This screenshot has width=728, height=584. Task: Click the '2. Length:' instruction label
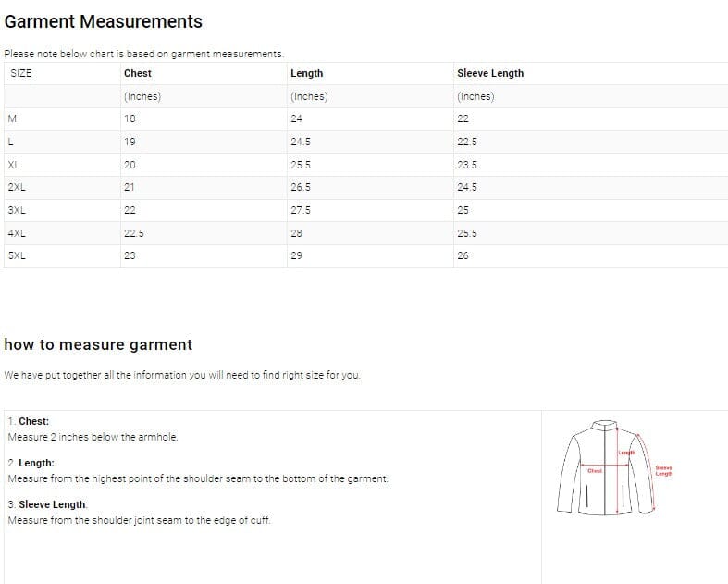pyautogui.click(x=31, y=463)
